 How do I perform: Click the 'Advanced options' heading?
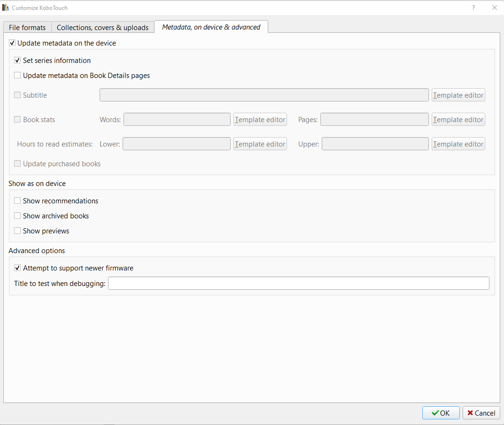(37, 251)
